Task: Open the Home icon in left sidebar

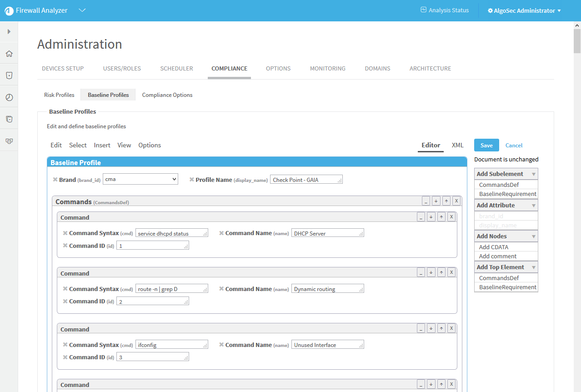Action: click(x=9, y=54)
